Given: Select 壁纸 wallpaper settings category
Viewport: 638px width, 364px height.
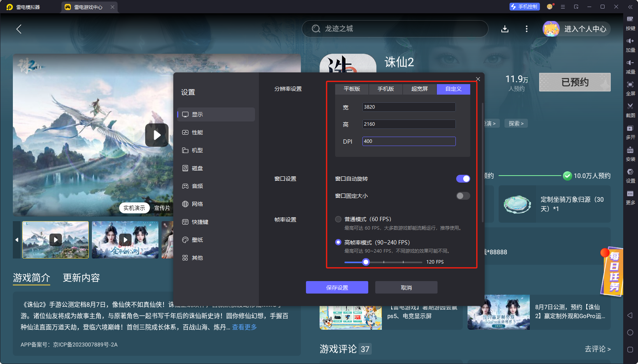Looking at the screenshot, I should click(x=216, y=240).
